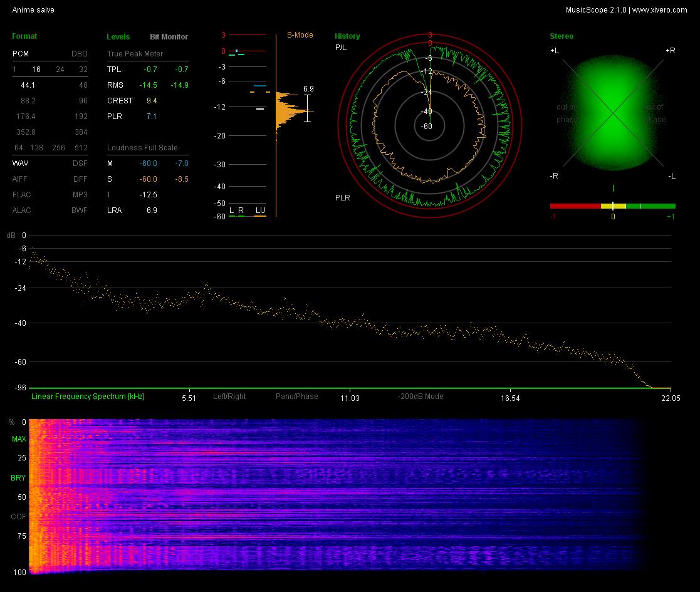Toggle the S-Mode loudness histogram
This screenshot has height=592, width=700.
pos(300,35)
